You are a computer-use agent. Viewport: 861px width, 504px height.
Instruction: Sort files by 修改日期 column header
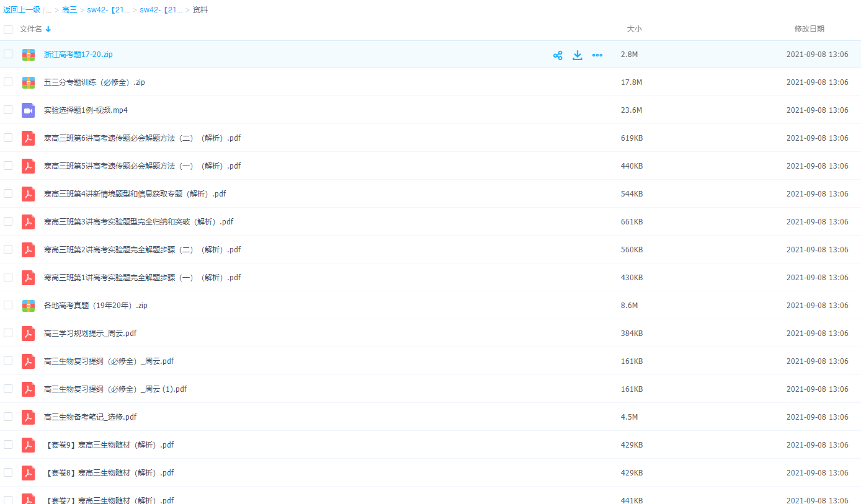pyautogui.click(x=809, y=29)
